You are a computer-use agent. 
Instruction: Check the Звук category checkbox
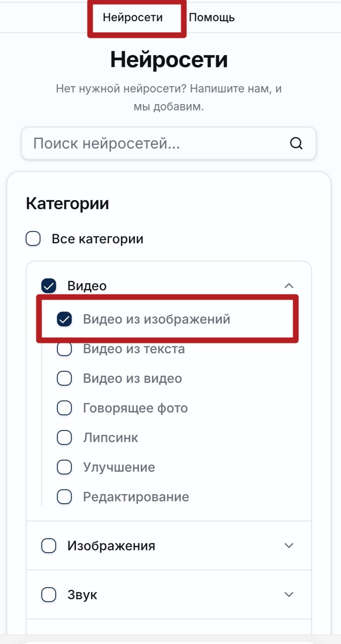49,594
